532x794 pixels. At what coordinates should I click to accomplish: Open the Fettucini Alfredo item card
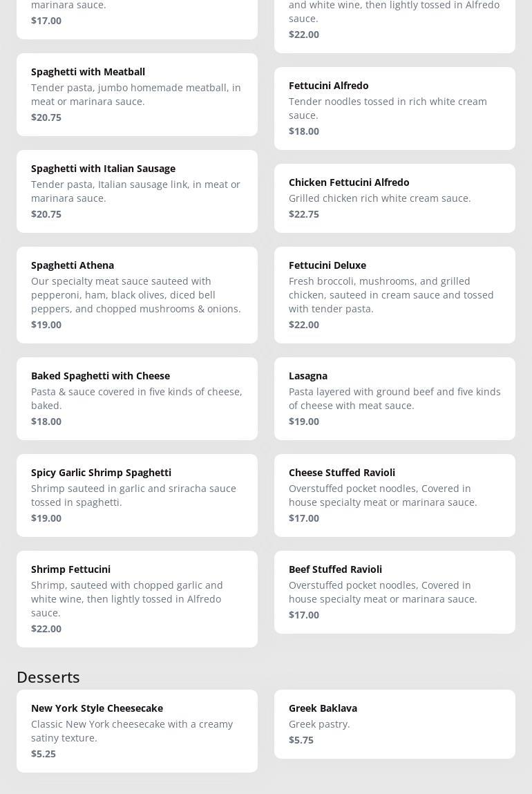395,108
